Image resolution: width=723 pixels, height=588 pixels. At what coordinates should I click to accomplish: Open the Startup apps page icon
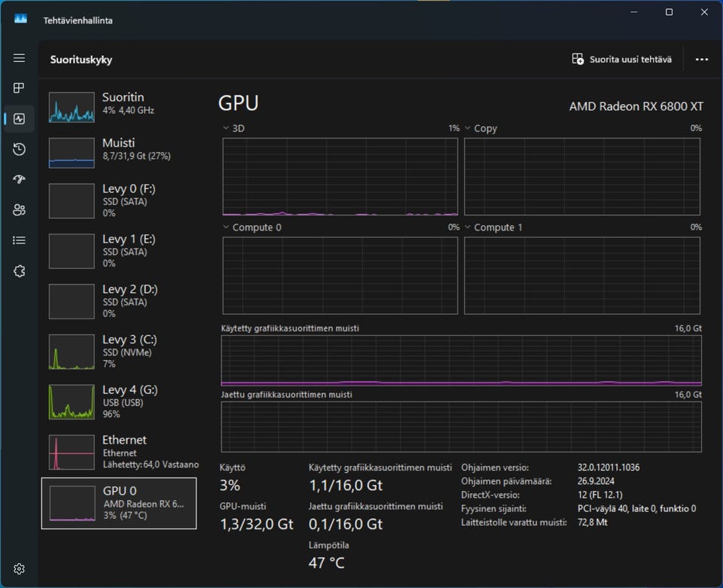coord(19,179)
